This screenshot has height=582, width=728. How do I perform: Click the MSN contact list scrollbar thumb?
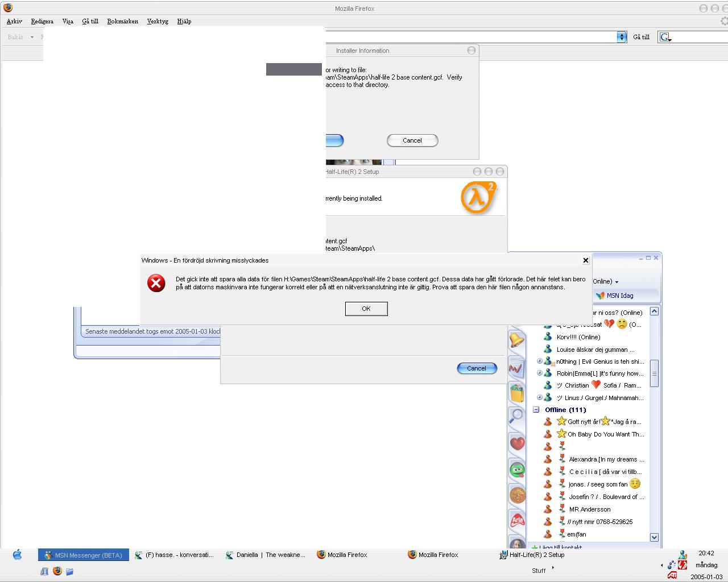tap(654, 373)
